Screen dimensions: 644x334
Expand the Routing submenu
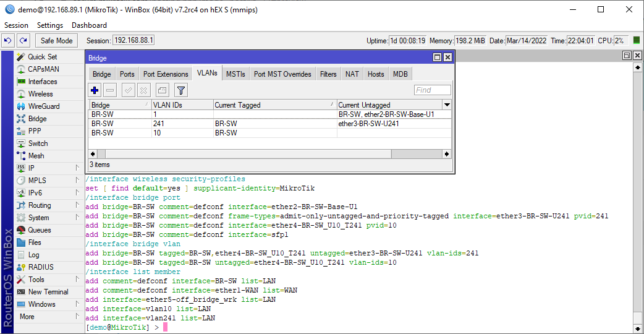click(77, 205)
